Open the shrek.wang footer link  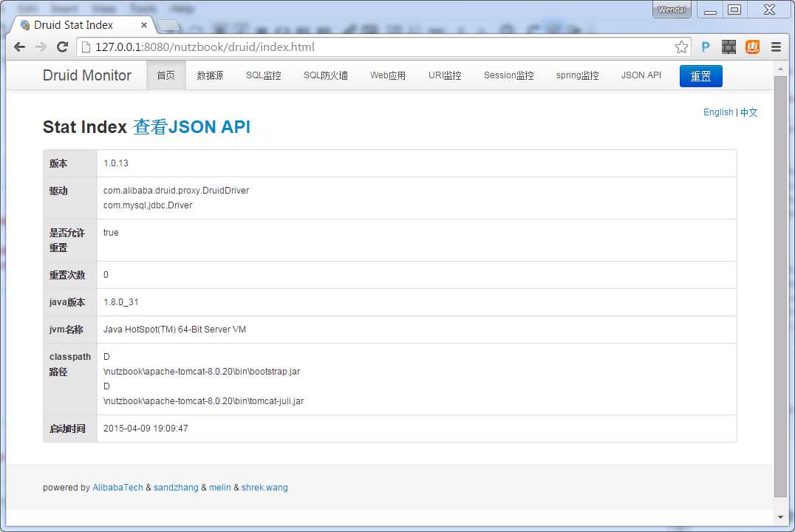pyautogui.click(x=265, y=488)
